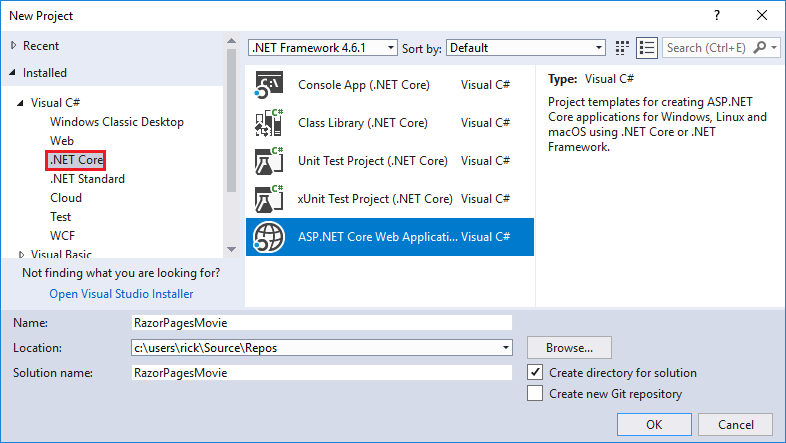Viewport: 786px width, 443px height.
Task: Click the search magnifier icon
Action: click(762, 47)
